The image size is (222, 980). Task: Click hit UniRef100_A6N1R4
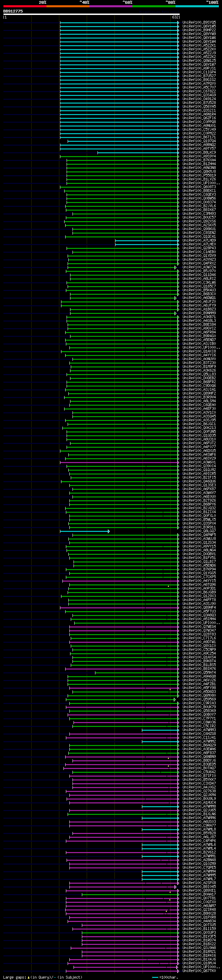tap(199, 114)
